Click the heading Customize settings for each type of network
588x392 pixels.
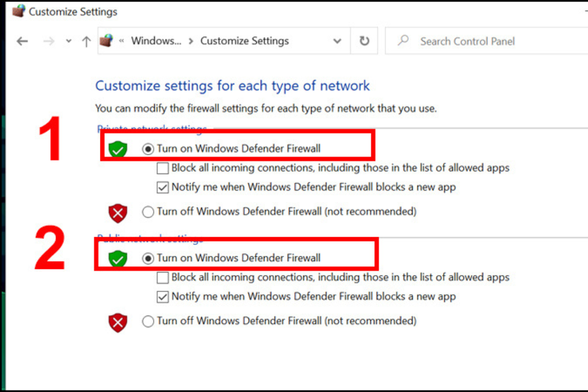pyautogui.click(x=233, y=86)
